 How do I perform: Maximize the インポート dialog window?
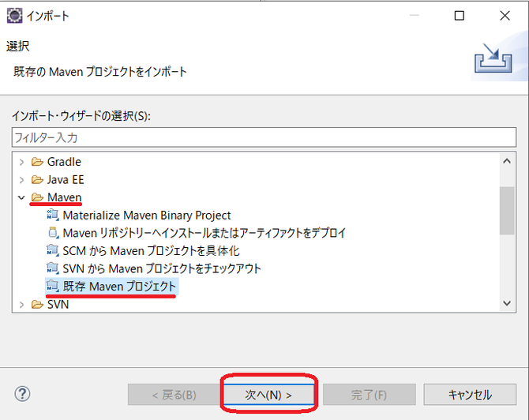coord(460,16)
